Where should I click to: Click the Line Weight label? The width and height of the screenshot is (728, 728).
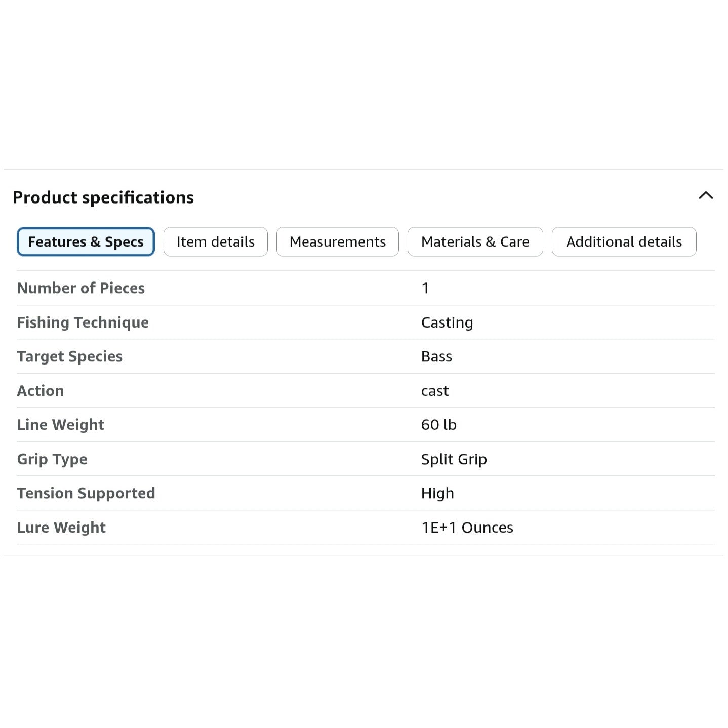tap(61, 425)
